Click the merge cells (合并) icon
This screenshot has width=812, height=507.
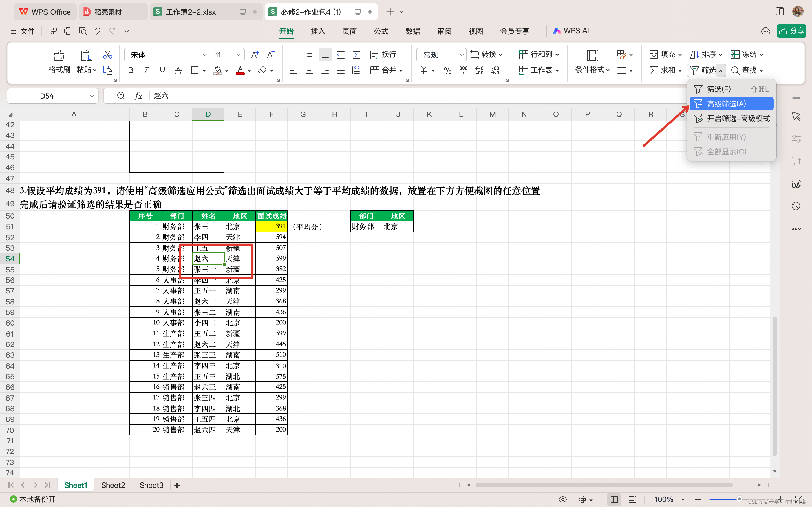pos(375,70)
